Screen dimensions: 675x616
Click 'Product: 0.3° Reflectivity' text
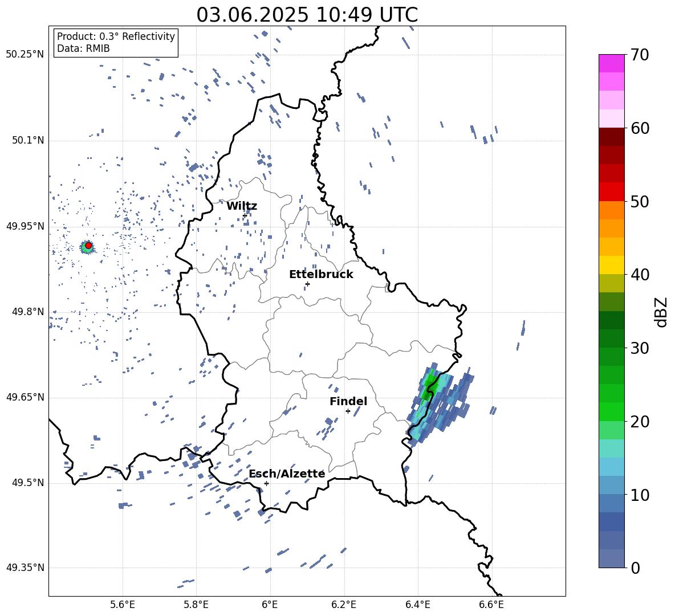coord(116,36)
